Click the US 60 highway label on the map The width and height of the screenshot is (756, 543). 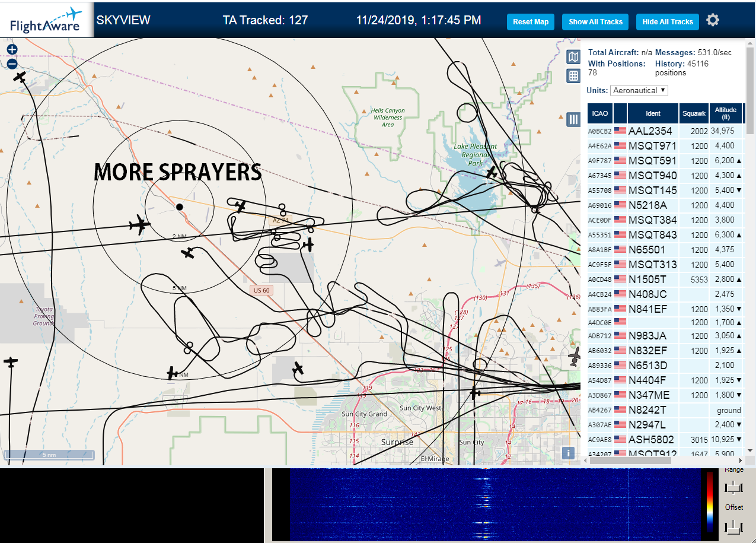(261, 290)
